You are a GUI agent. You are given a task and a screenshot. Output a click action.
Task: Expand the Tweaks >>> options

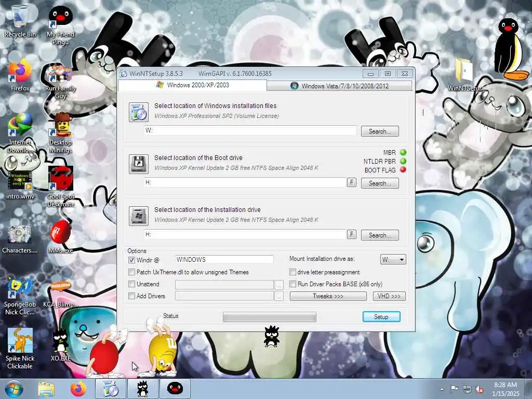pyautogui.click(x=328, y=296)
